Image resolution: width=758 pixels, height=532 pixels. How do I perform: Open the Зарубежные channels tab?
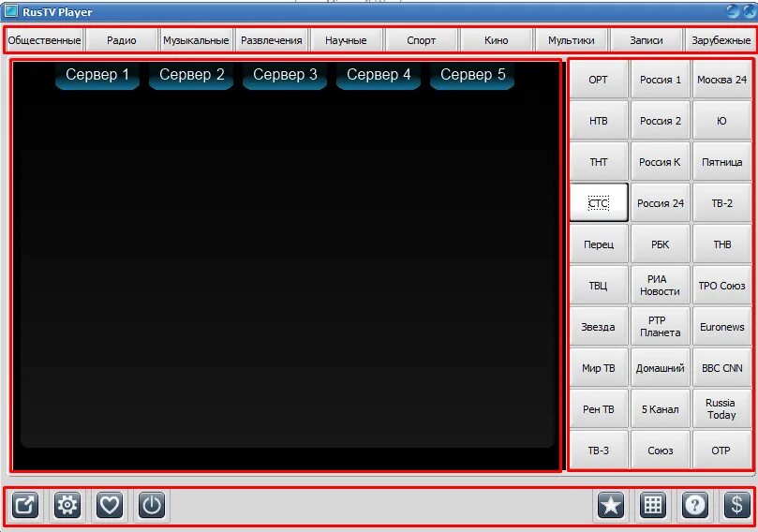721,40
